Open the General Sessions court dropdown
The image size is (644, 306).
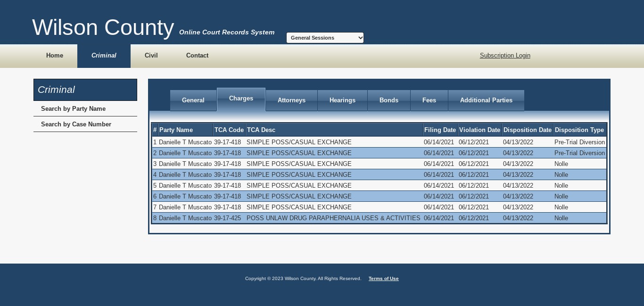tap(325, 38)
